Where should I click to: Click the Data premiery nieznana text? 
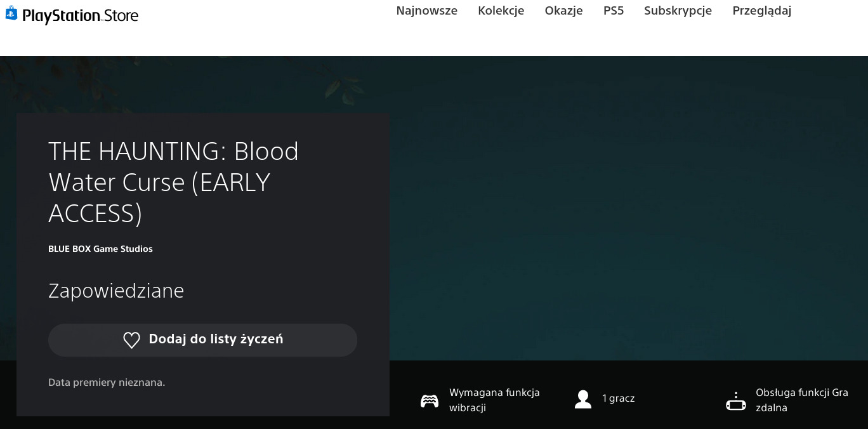click(107, 382)
